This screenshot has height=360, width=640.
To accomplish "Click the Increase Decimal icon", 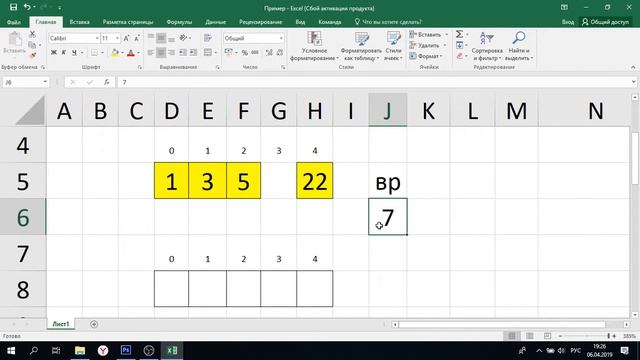I will (x=269, y=52).
